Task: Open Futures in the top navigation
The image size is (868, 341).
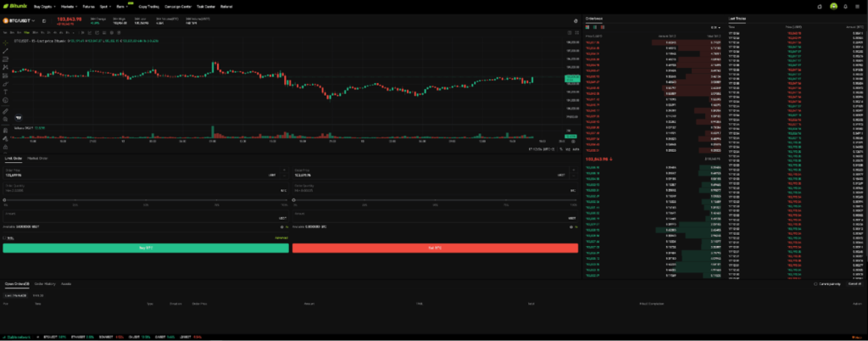Action: 88,7
